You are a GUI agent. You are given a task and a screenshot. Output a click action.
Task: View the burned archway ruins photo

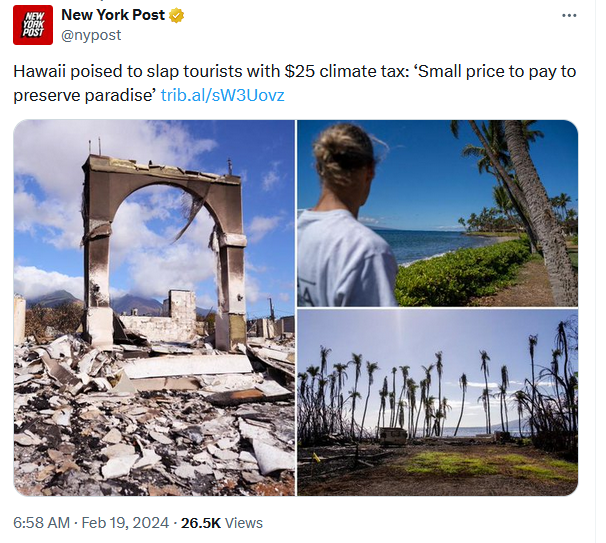click(x=154, y=308)
